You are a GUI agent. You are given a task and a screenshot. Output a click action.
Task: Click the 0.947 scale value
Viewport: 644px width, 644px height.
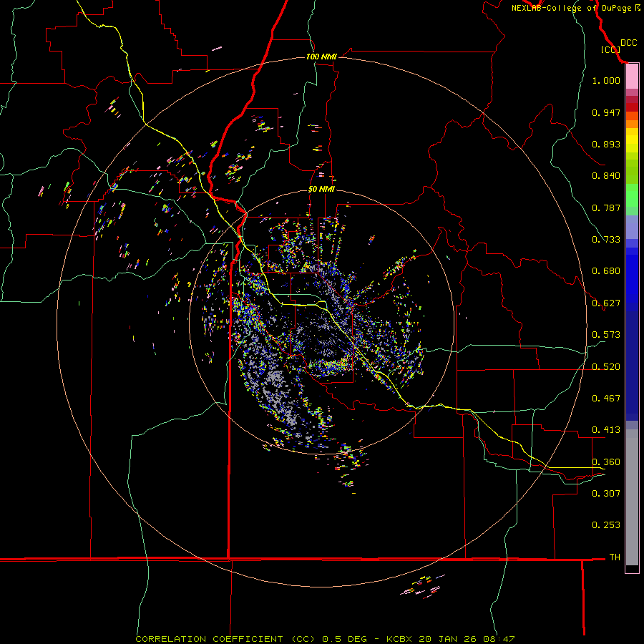(606, 112)
